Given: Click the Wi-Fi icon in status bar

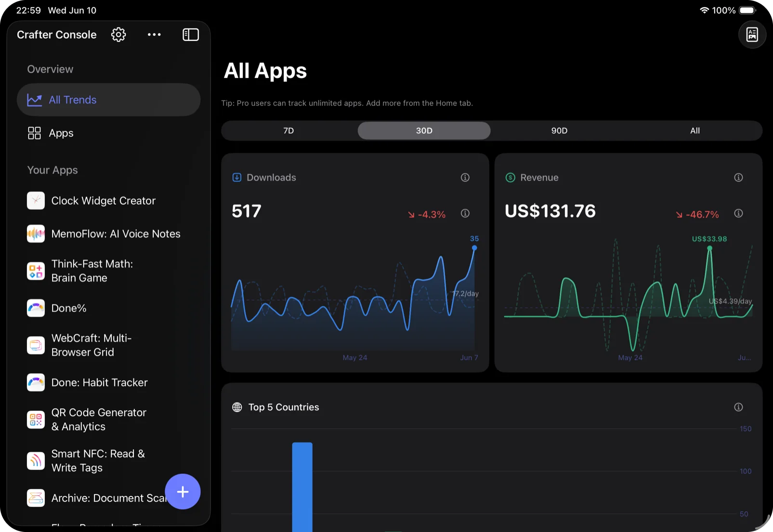Looking at the screenshot, I should 704,10.
